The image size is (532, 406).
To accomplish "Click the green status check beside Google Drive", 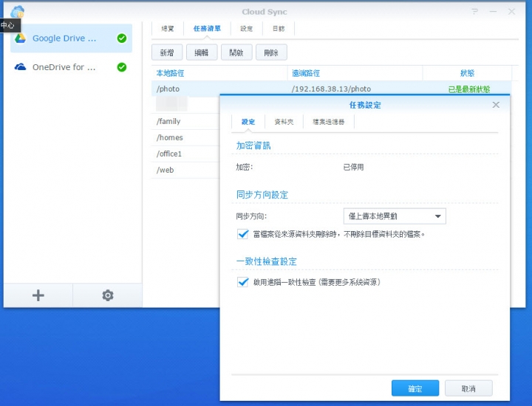I will click(122, 38).
